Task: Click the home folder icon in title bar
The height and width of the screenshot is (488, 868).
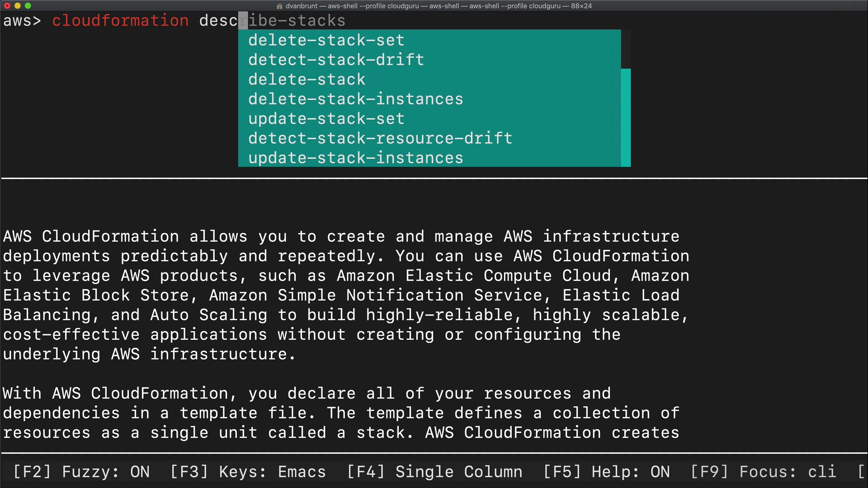Action: pos(279,6)
